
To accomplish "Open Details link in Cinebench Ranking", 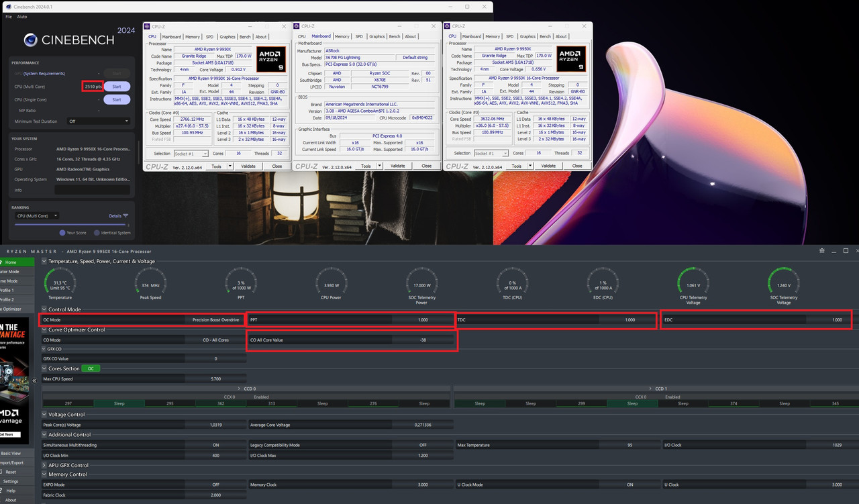I will 115,216.
